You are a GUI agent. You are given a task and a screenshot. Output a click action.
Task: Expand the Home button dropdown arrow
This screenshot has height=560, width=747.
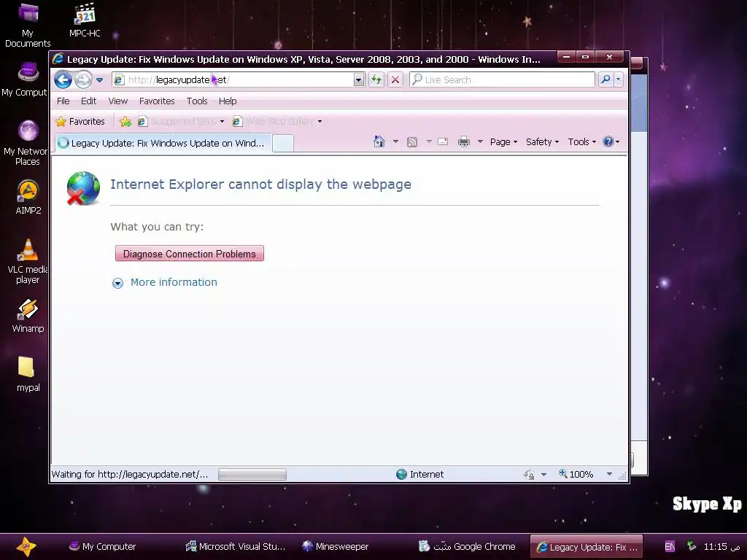[395, 141]
